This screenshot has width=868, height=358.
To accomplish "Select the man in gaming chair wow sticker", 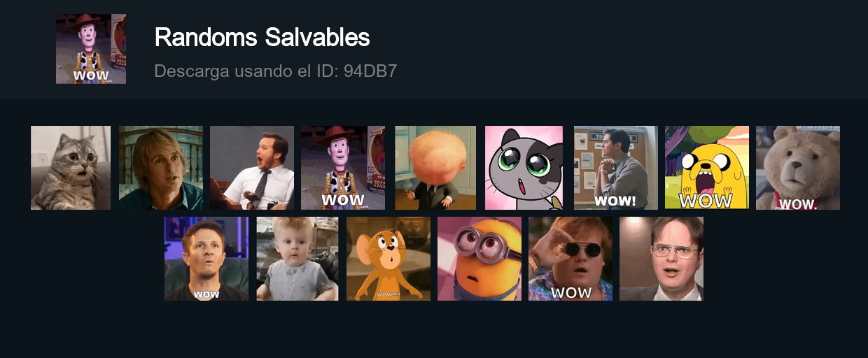I will tap(206, 259).
